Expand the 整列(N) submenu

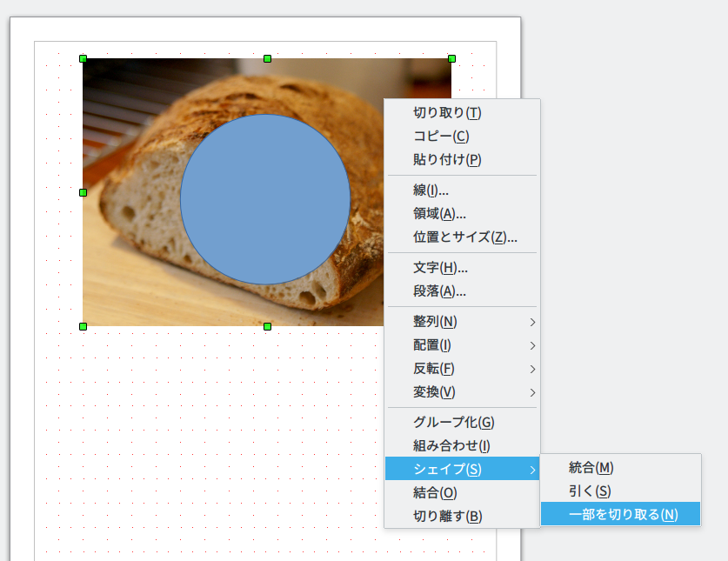pos(463,322)
